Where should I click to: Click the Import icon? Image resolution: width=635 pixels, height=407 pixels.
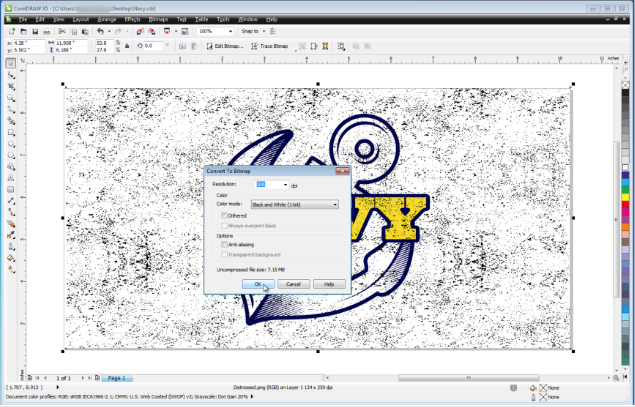140,31
